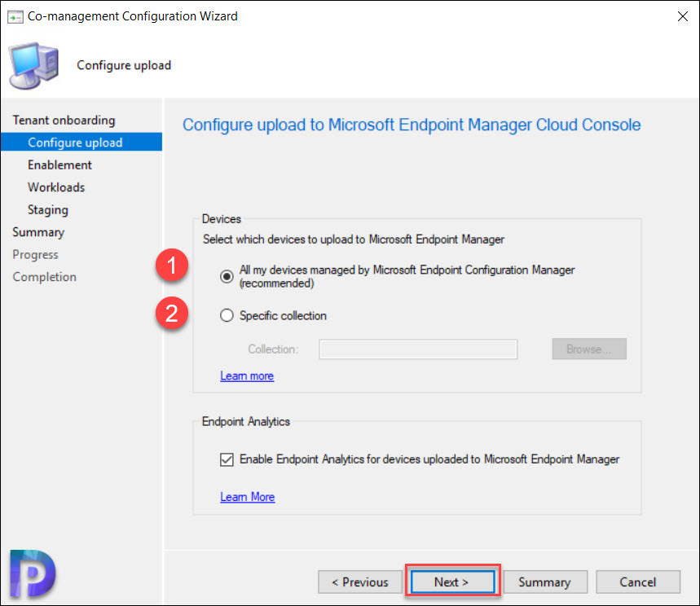This screenshot has width=700, height=606.
Task: Click the Endpoint Analytics group label
Action: point(246,421)
